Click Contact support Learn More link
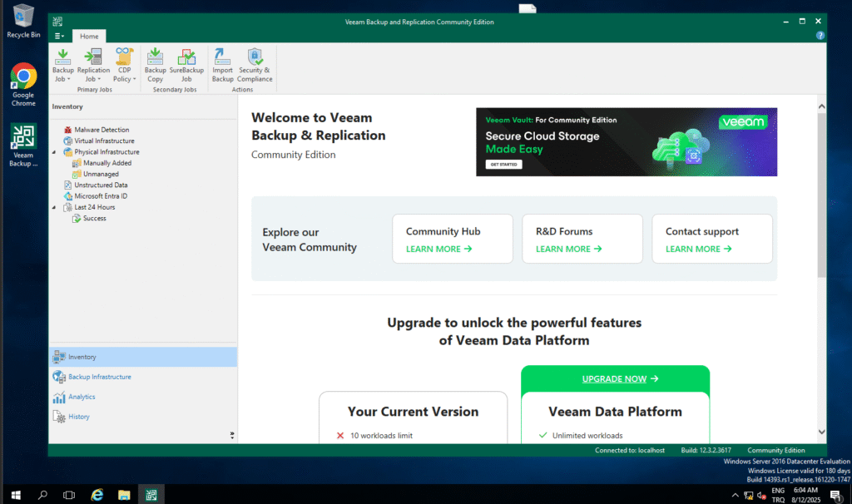 (699, 249)
